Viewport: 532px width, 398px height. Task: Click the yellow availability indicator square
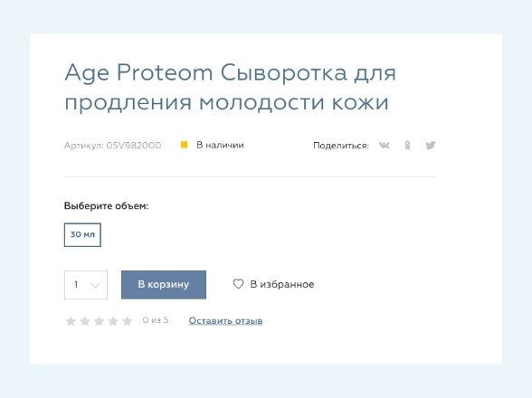[184, 145]
